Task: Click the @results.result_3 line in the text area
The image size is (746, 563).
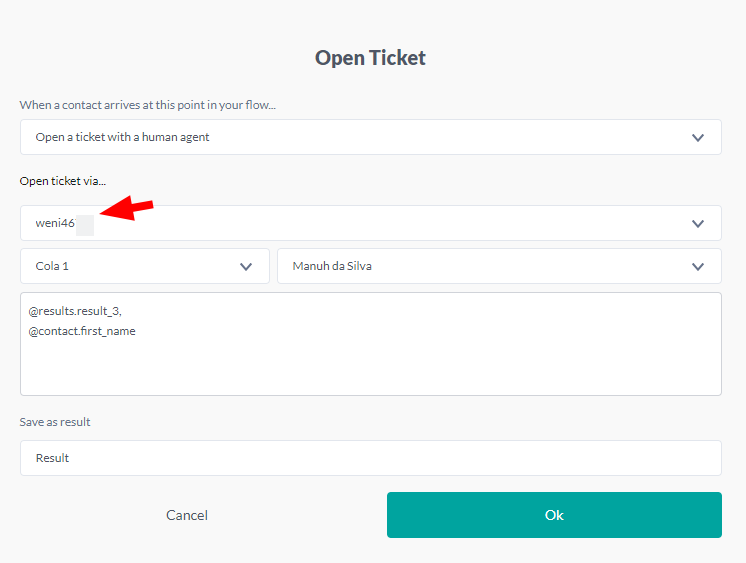Action: pos(75,312)
